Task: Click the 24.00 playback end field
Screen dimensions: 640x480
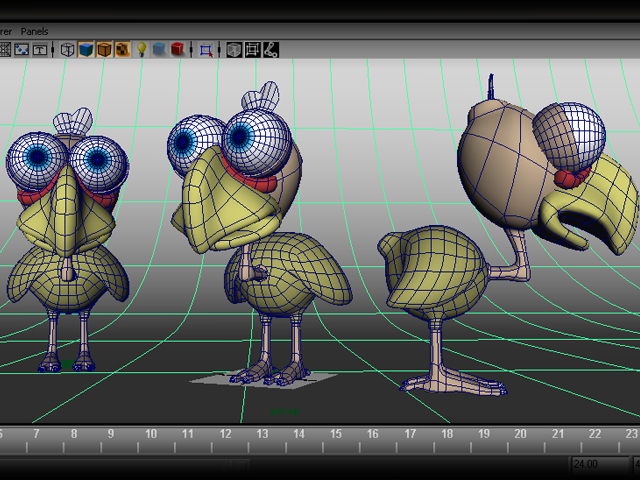Action: 599,464
